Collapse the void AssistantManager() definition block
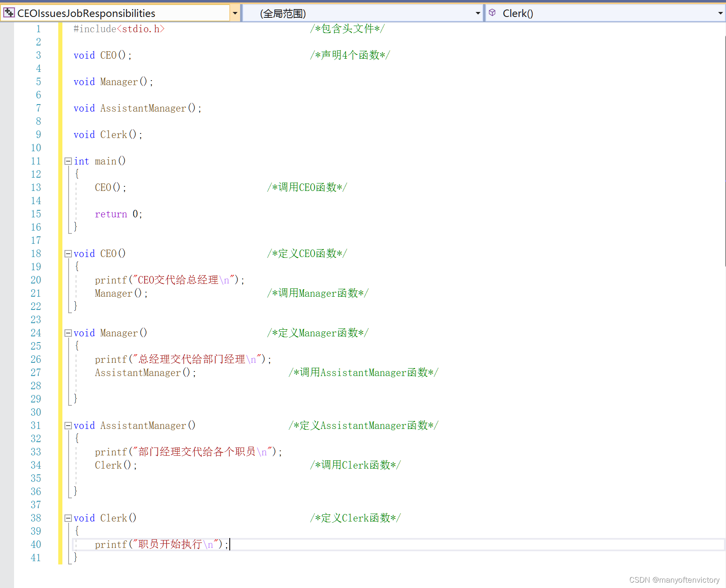This screenshot has height=588, width=726. click(68, 426)
